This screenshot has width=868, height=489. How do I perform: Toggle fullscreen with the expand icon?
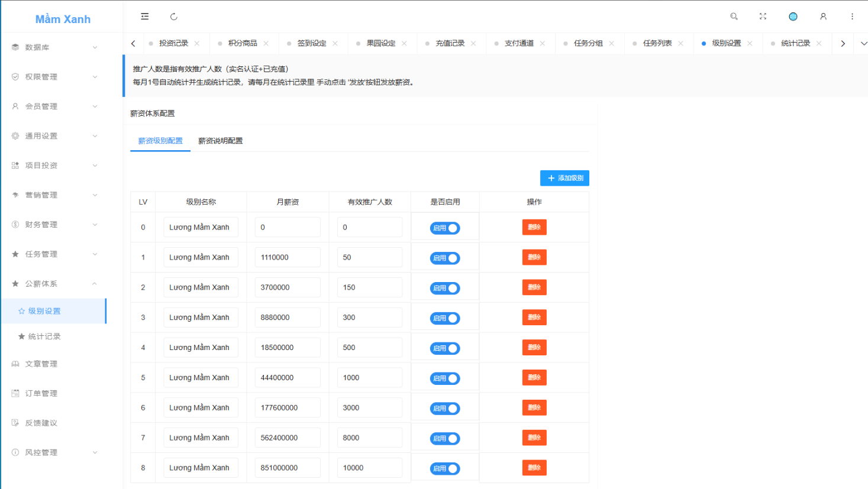pyautogui.click(x=763, y=17)
